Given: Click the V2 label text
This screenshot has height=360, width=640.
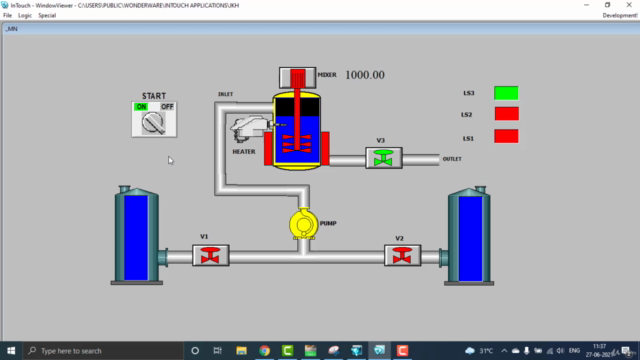Looking at the screenshot, I should (399, 238).
